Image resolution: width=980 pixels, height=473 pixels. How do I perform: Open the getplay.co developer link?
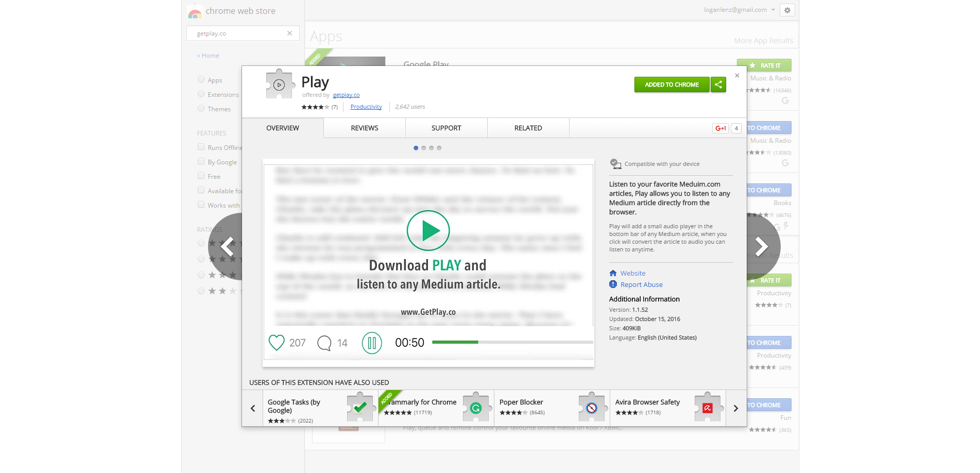pos(346,95)
